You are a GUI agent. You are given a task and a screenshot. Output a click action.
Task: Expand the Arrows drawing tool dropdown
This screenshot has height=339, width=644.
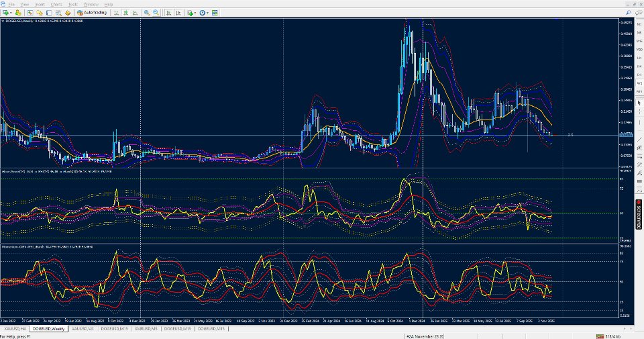tap(639, 191)
